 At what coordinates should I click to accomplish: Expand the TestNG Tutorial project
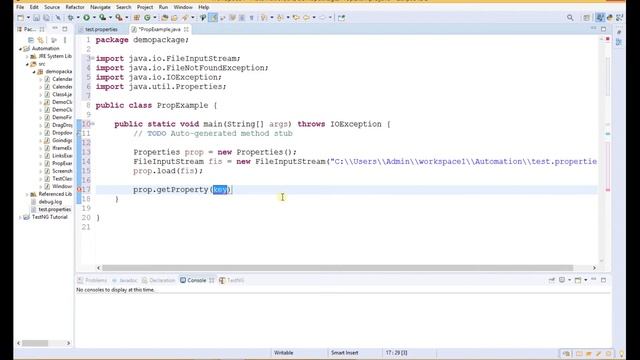coord(20,217)
